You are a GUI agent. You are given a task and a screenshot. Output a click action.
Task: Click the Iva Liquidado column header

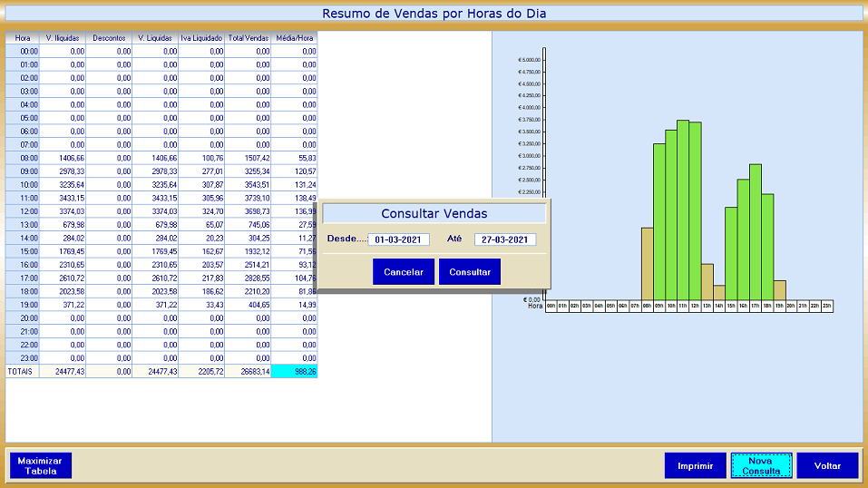201,38
